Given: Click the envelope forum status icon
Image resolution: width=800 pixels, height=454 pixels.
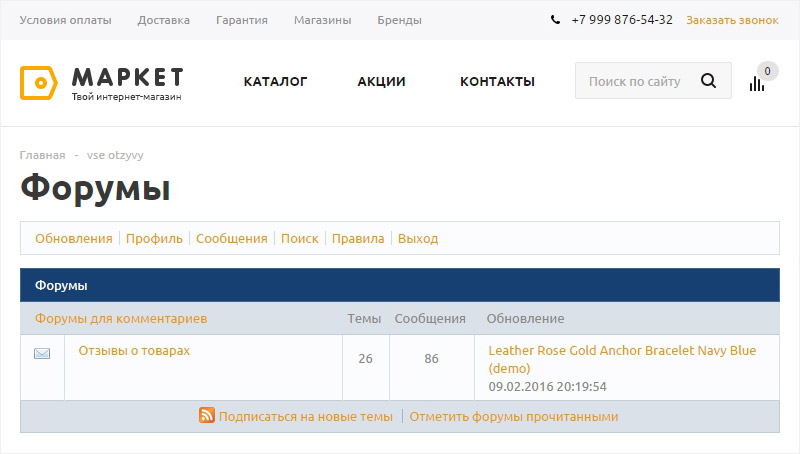Looking at the screenshot, I should pos(42,354).
